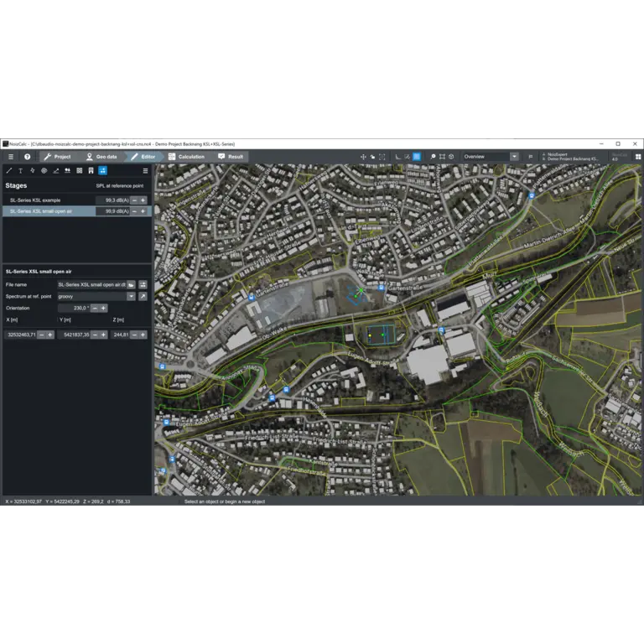Increase the Z height value

click(143, 335)
